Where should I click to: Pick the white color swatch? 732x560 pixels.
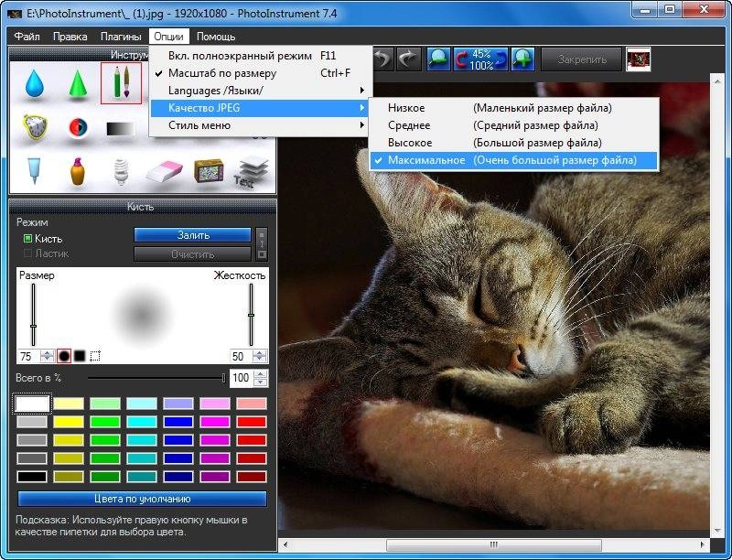tap(32, 404)
